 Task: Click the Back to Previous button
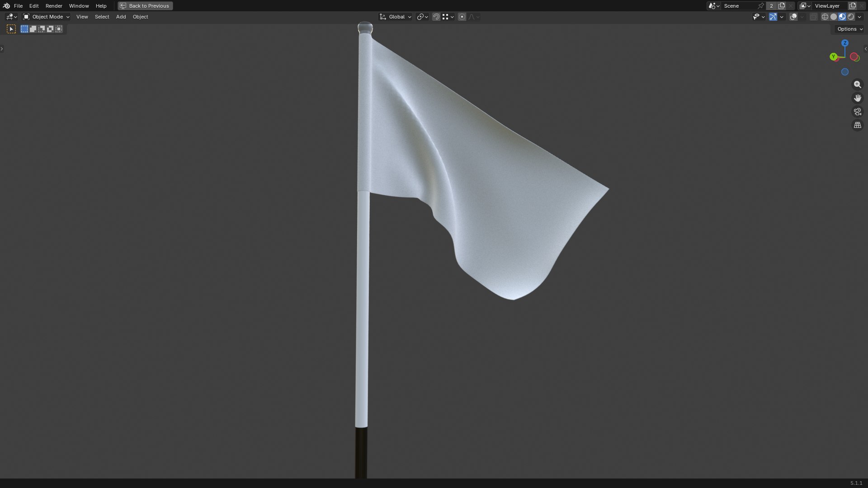click(145, 6)
